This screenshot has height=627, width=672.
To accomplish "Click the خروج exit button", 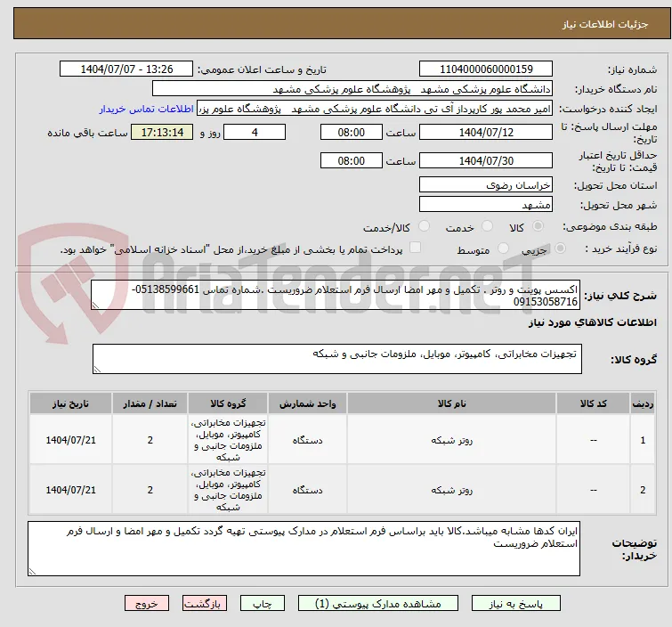I will [x=147, y=604].
